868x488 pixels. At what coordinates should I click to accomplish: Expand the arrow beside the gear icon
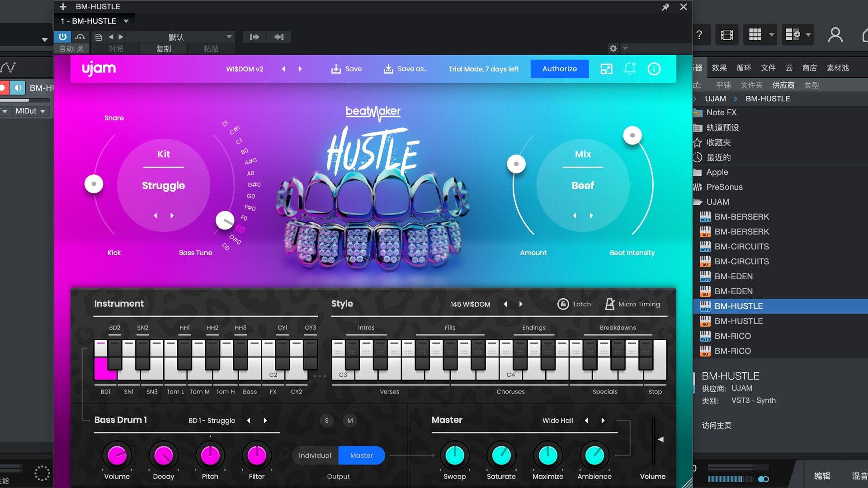point(625,48)
